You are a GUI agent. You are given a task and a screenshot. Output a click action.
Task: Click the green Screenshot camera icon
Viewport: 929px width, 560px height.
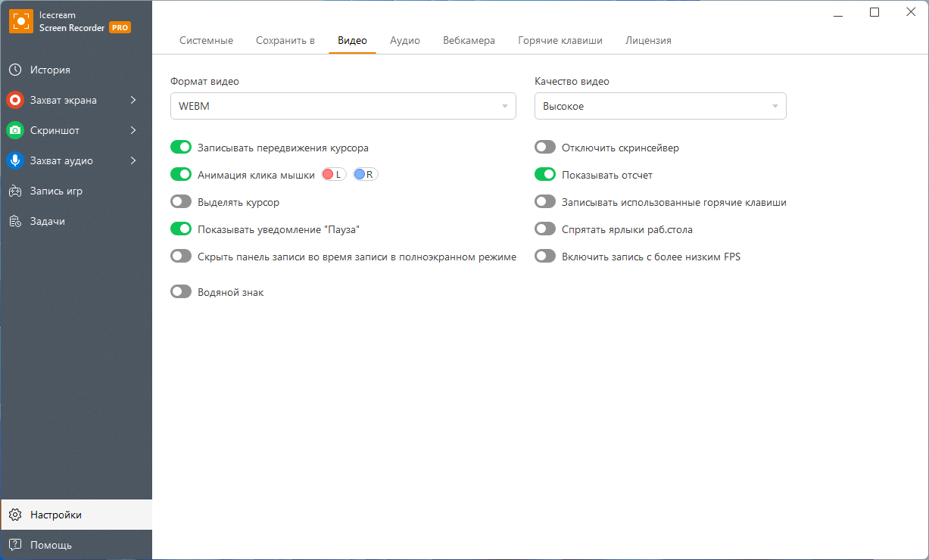(15, 130)
